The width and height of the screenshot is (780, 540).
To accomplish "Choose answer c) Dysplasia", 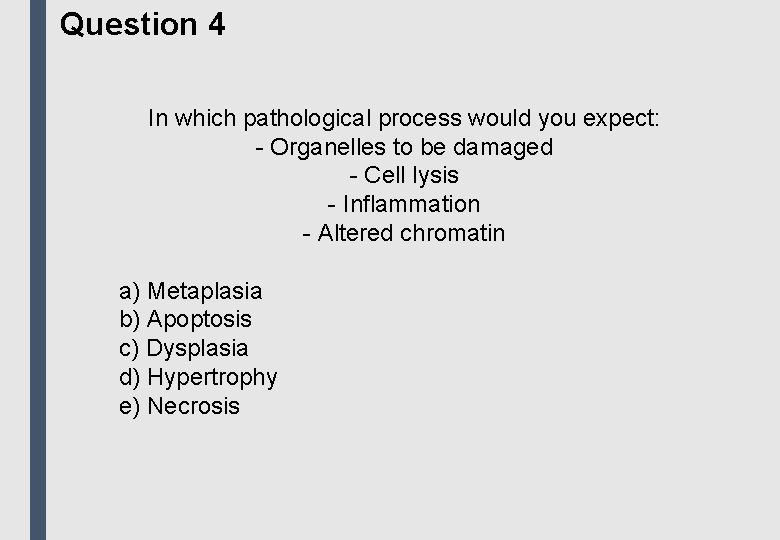I will 183,348.
